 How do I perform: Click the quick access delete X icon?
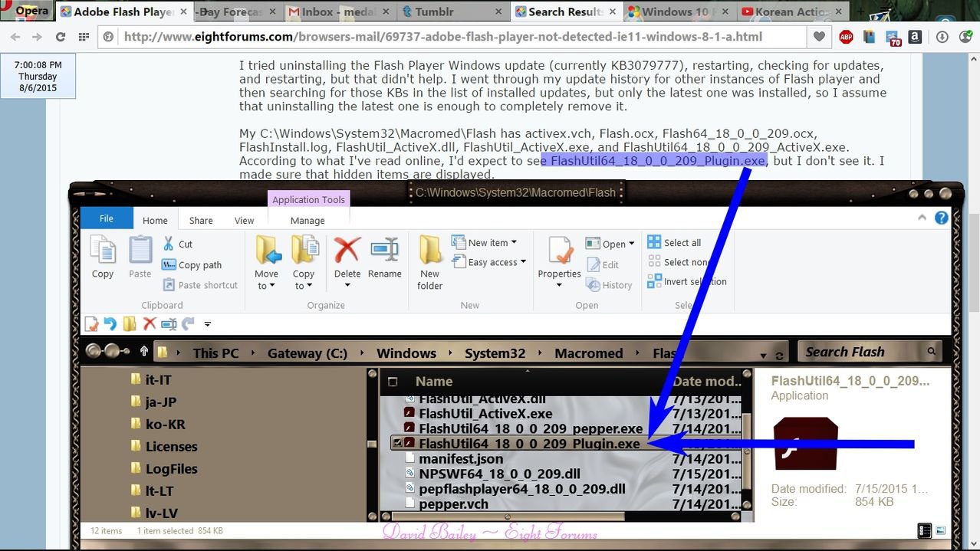point(150,323)
